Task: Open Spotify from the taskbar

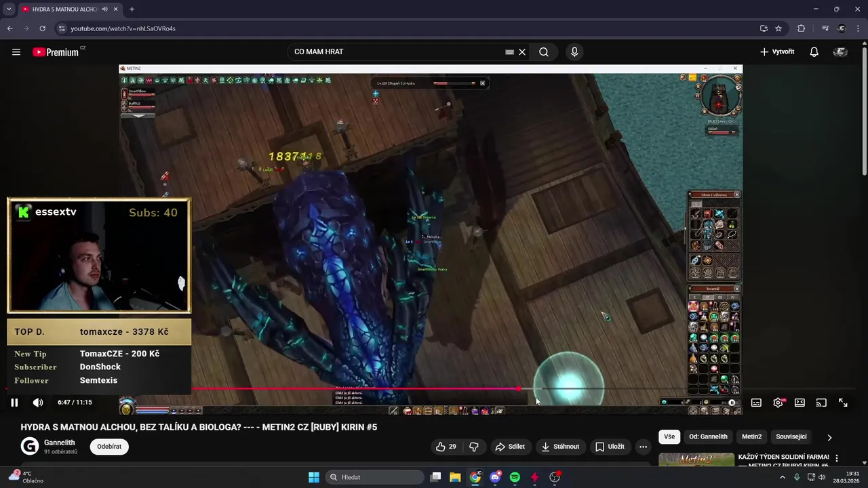Action: pyautogui.click(x=515, y=477)
